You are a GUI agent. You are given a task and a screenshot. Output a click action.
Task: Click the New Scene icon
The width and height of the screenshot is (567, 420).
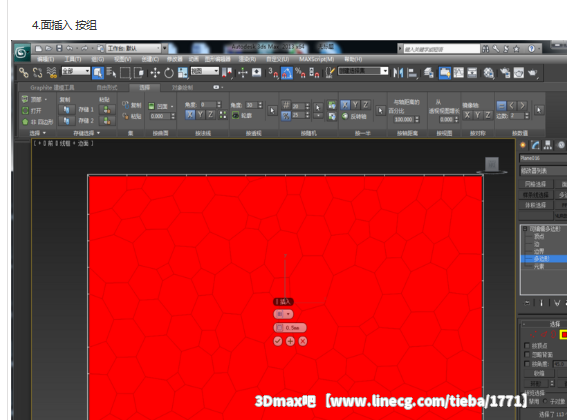[x=39, y=48]
